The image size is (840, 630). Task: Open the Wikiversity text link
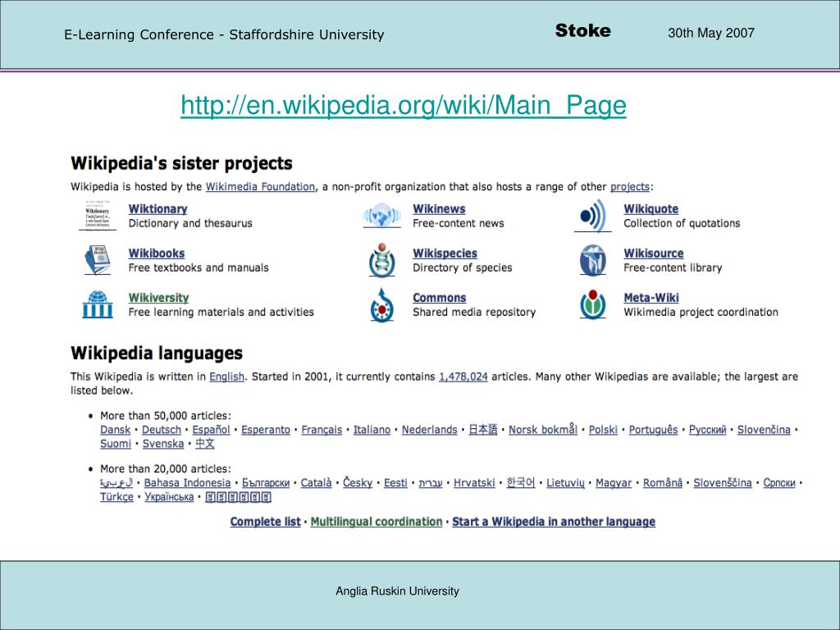[158, 298]
